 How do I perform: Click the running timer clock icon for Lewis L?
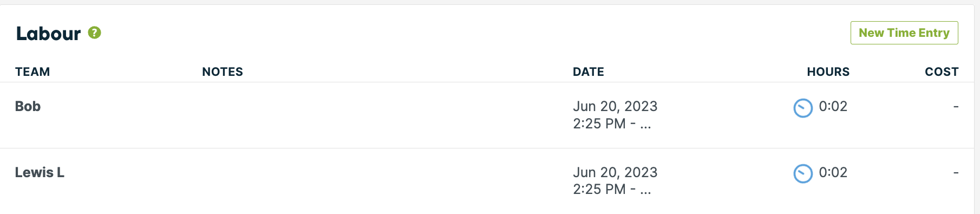click(x=803, y=173)
